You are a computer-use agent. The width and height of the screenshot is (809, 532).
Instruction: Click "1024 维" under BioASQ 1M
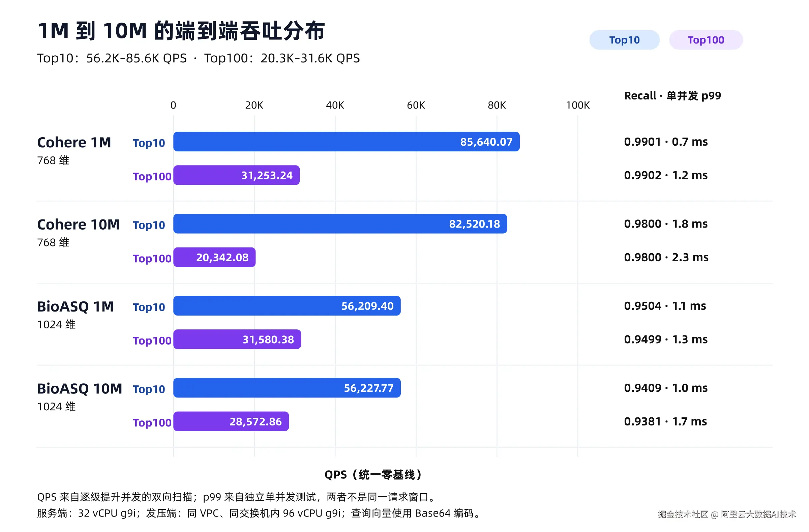[x=56, y=325]
